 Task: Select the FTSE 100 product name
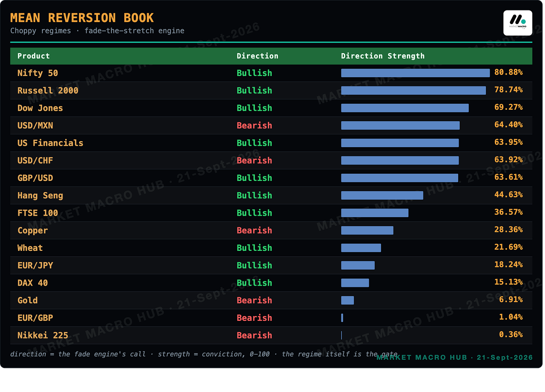[x=38, y=213]
